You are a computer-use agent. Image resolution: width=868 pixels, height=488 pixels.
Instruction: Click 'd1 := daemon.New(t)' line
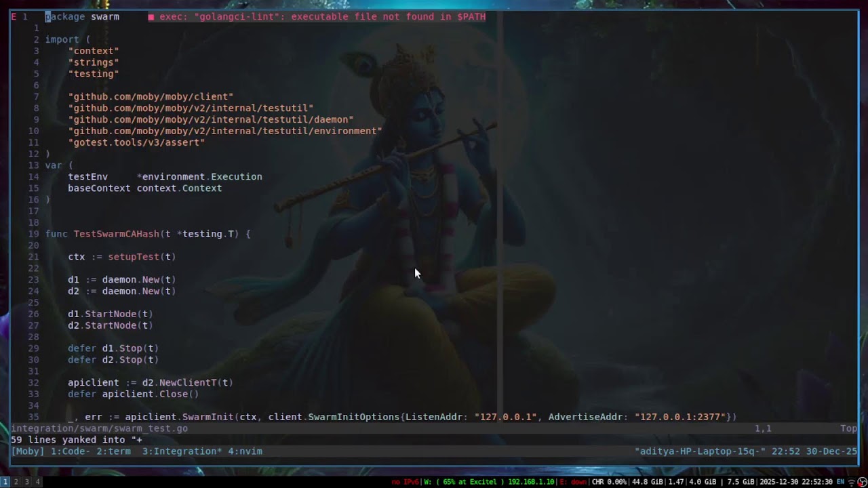tap(121, 280)
